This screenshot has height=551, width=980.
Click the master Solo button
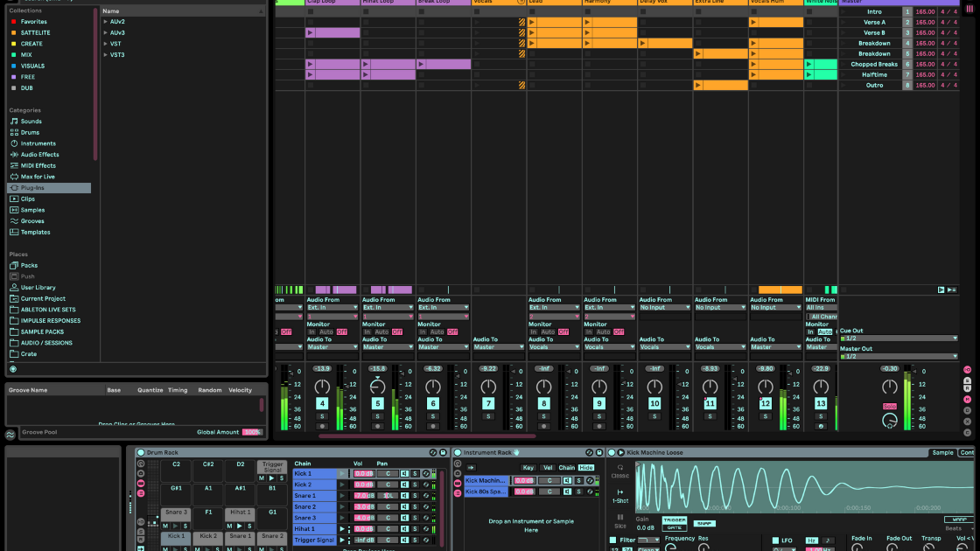pos(890,406)
